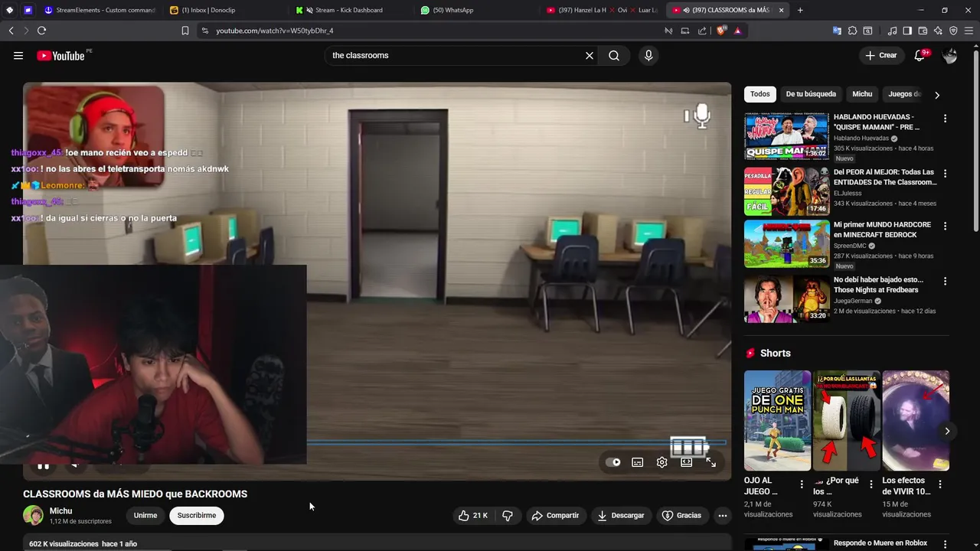Open options menu for MUNDO HARDCORE video
Image resolution: width=980 pixels, height=551 pixels.
945,226
